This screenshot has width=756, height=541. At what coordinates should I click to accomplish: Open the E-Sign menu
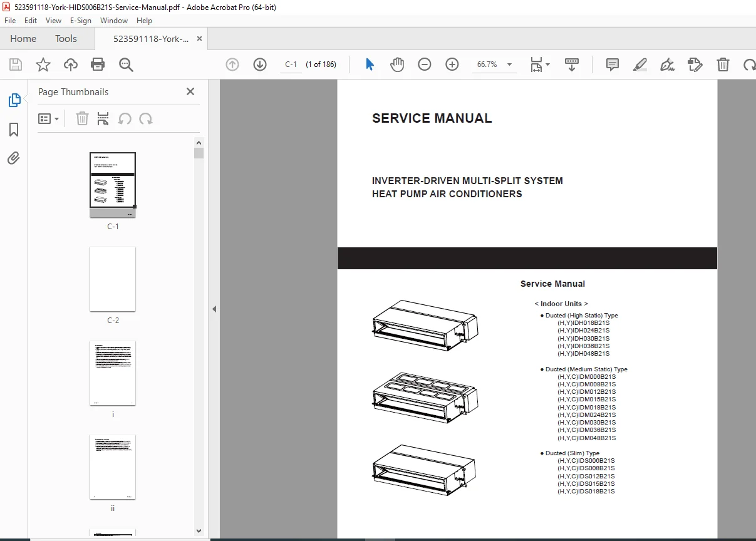tap(81, 21)
